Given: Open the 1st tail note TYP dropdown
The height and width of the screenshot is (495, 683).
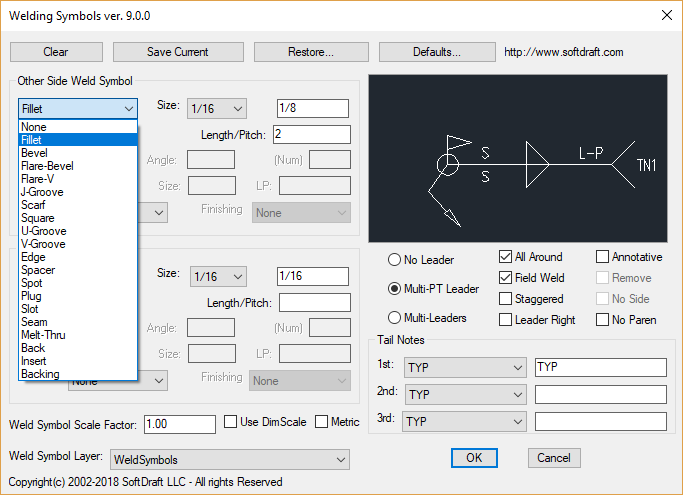Looking at the screenshot, I should 465,368.
